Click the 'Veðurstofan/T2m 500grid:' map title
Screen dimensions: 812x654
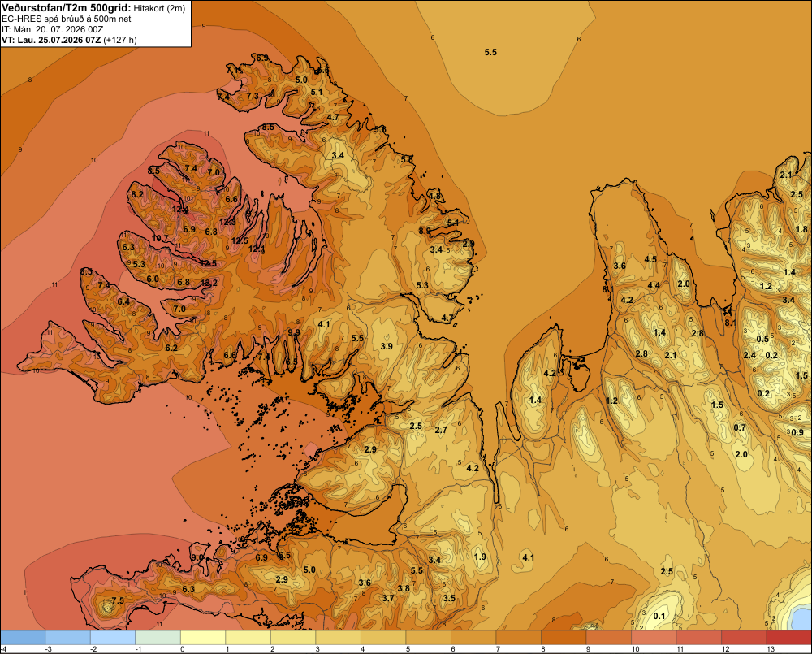click(67, 7)
